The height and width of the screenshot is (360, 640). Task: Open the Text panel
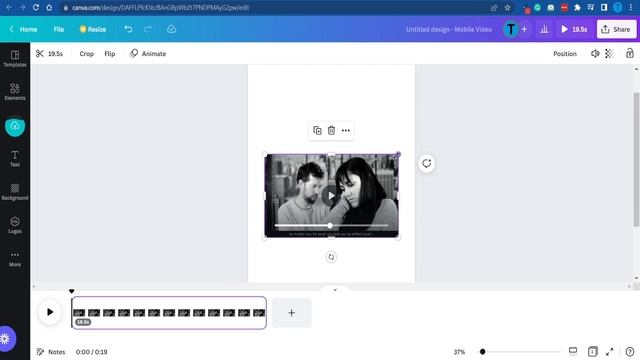tap(15, 158)
